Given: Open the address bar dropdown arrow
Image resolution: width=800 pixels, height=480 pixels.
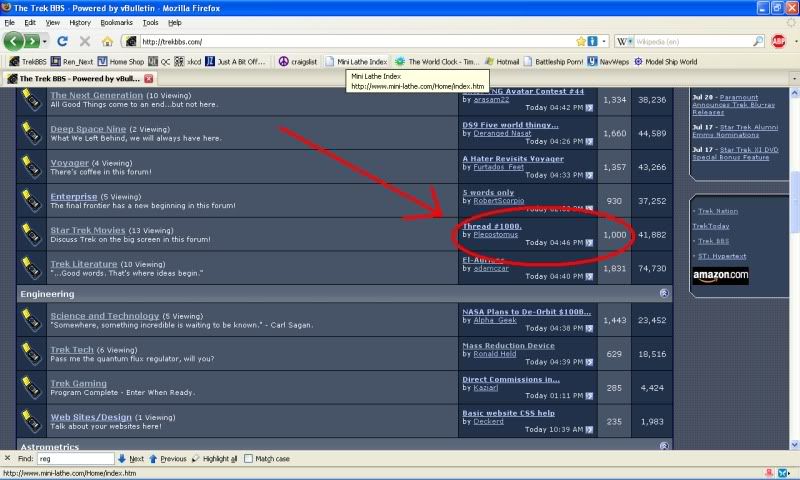Looking at the screenshot, I should coord(604,41).
